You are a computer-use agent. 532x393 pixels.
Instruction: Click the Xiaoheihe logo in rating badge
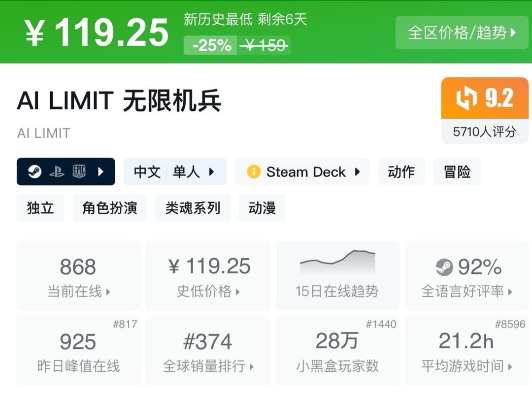[465, 98]
